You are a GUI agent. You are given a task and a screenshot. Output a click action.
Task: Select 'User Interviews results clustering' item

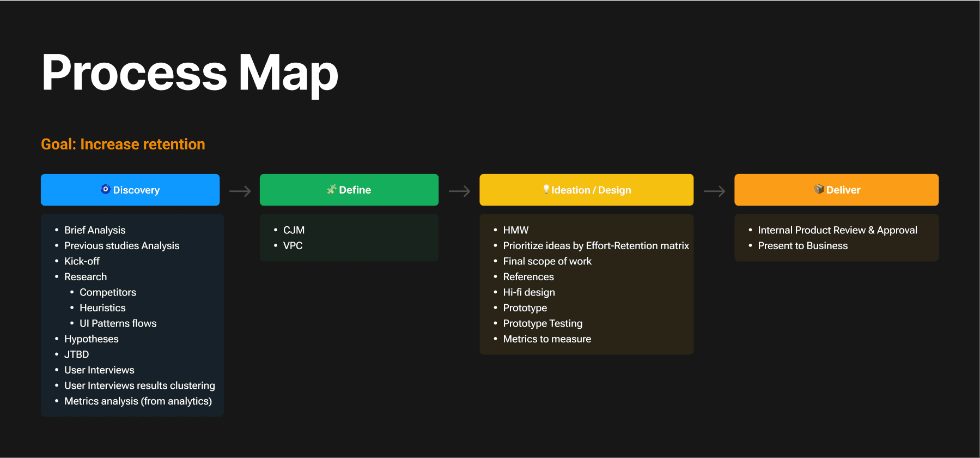pos(139,385)
